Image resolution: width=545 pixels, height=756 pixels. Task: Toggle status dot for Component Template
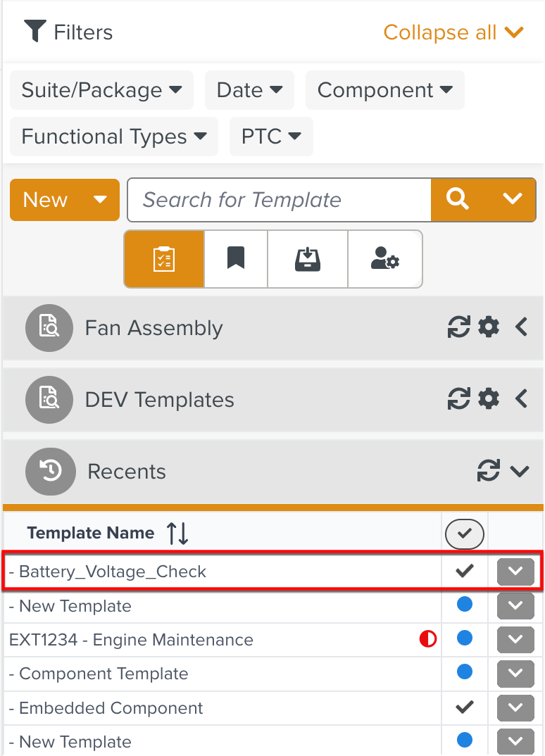465,672
